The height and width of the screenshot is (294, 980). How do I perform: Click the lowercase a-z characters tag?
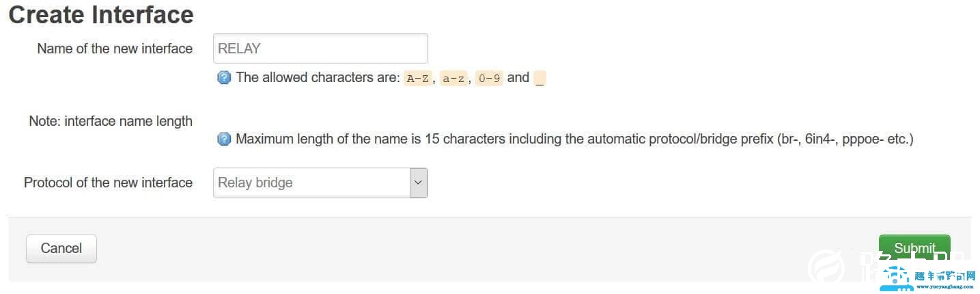coord(453,78)
